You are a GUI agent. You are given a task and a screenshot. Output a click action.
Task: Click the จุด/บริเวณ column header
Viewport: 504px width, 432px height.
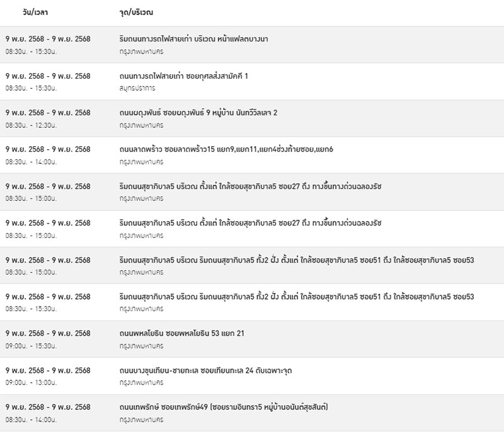point(136,13)
